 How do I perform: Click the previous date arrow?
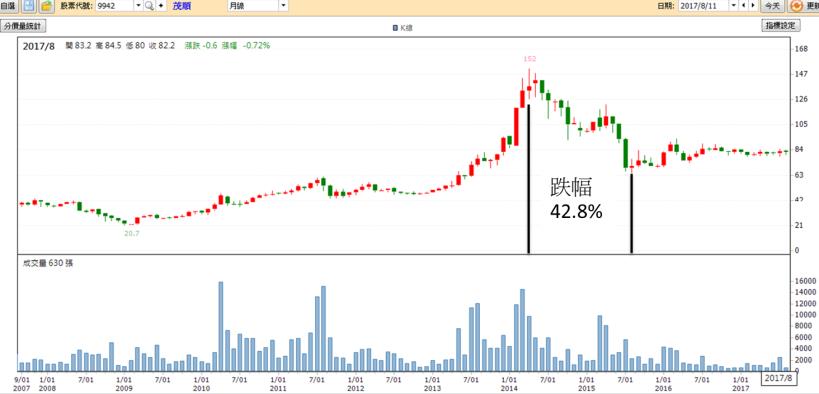coord(743,6)
